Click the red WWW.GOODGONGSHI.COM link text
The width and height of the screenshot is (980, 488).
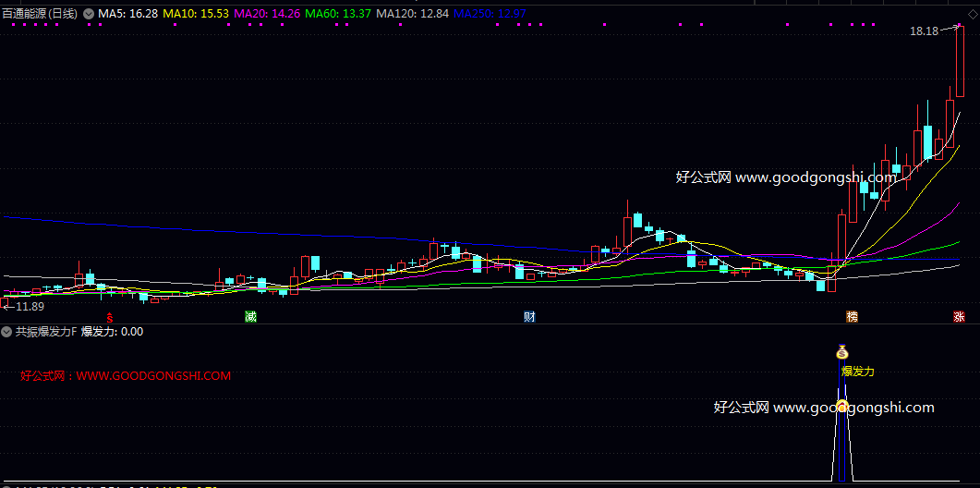(x=153, y=376)
